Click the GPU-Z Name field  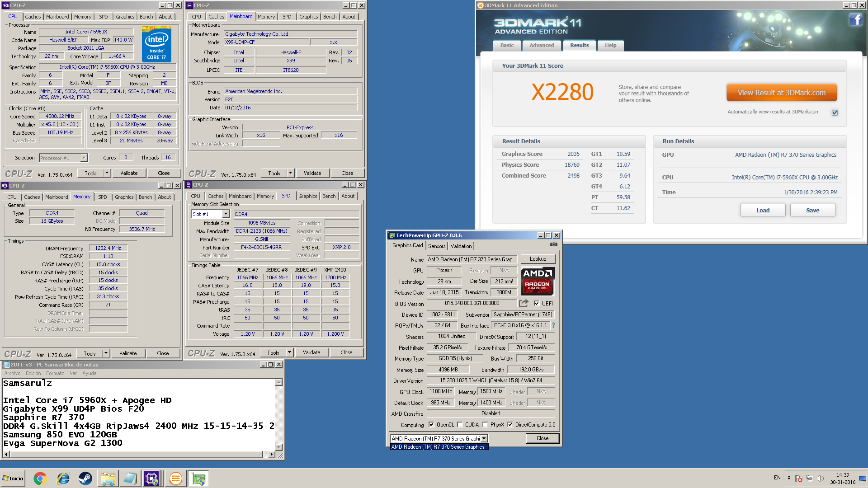click(x=472, y=259)
